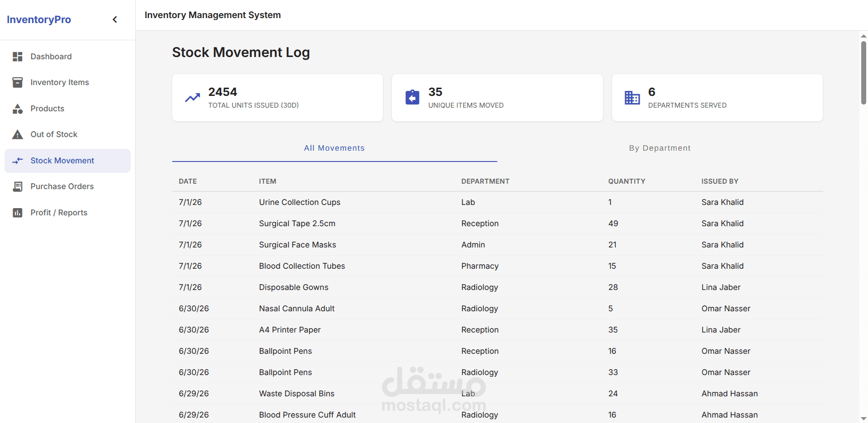Go to Inventory Items page
This screenshot has height=423, width=868.
[x=67, y=82]
